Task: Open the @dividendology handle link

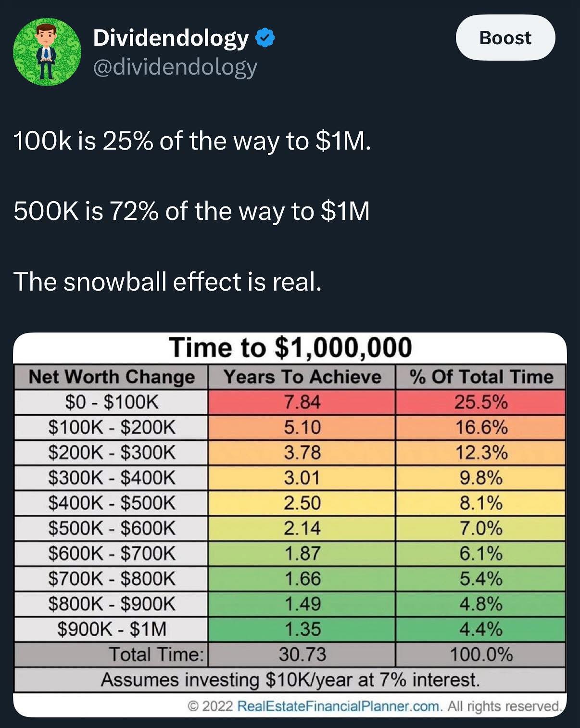Action: (x=175, y=67)
